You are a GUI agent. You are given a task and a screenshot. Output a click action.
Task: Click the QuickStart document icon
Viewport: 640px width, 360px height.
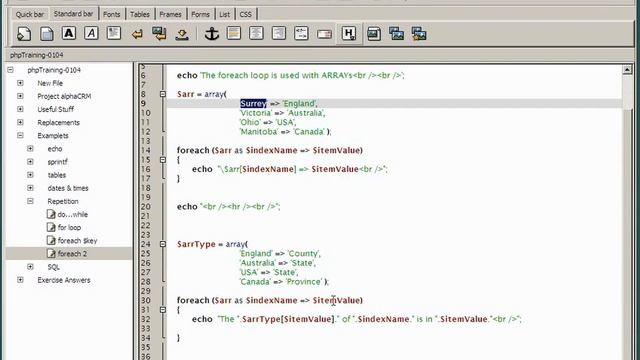coord(24,34)
